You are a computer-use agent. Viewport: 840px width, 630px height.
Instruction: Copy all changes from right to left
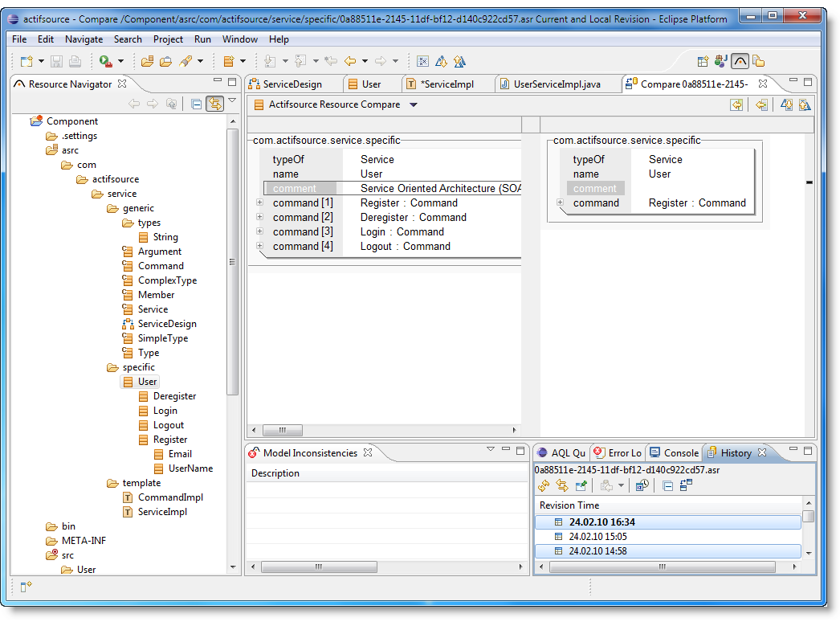(736, 104)
